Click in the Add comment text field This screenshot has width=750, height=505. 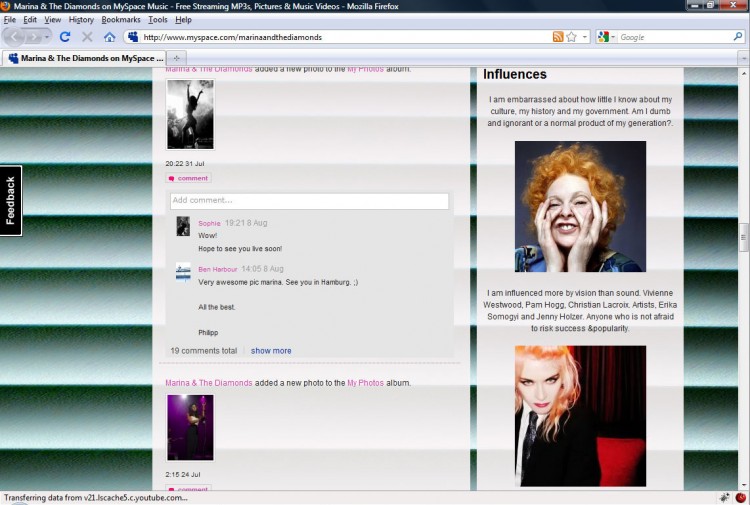point(309,201)
